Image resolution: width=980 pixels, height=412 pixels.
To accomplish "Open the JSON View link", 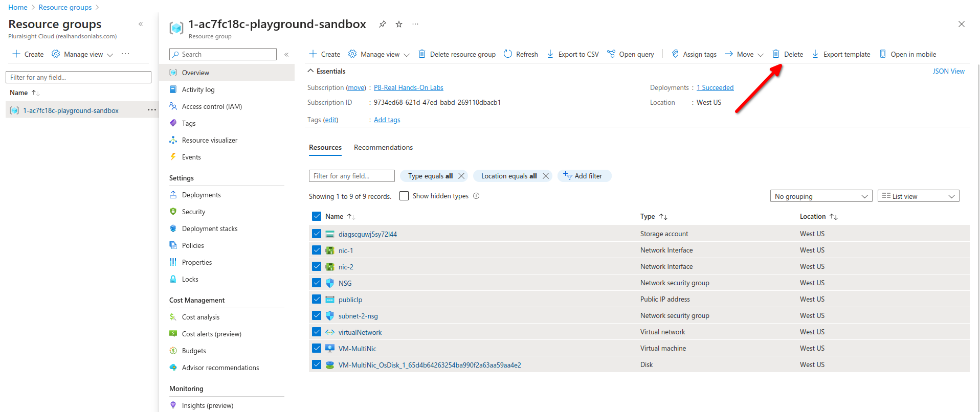I will tap(948, 71).
